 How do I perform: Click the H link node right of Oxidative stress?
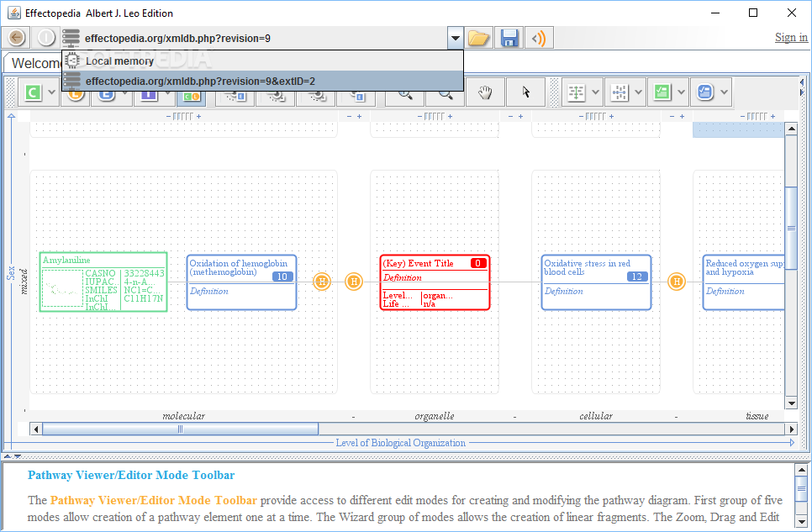point(677,282)
